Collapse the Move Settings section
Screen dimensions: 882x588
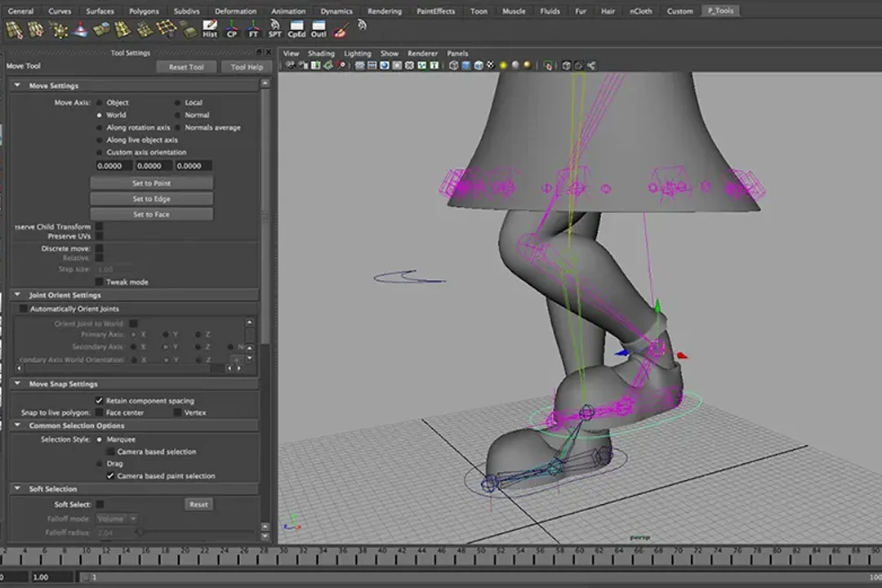[17, 86]
